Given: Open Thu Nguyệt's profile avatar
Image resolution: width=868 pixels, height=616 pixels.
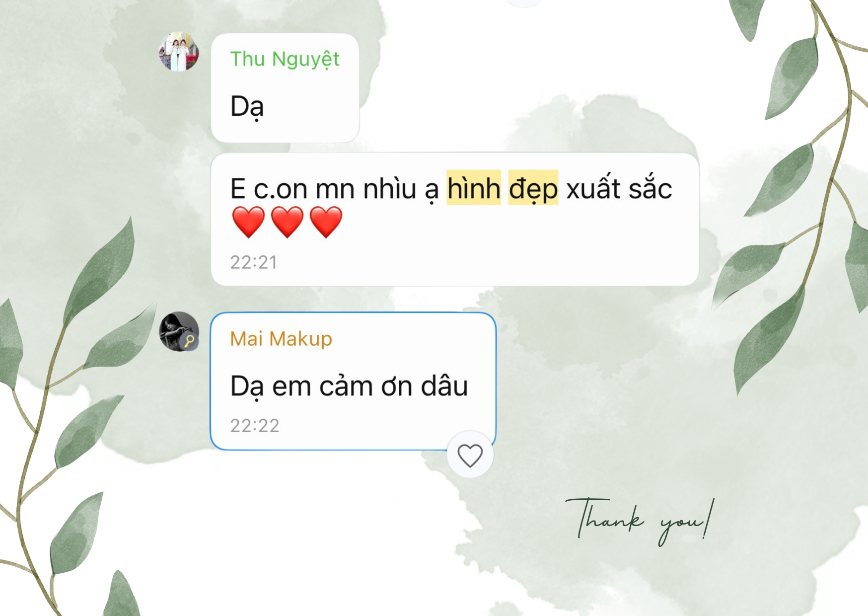Looking at the screenshot, I should pos(179,52).
